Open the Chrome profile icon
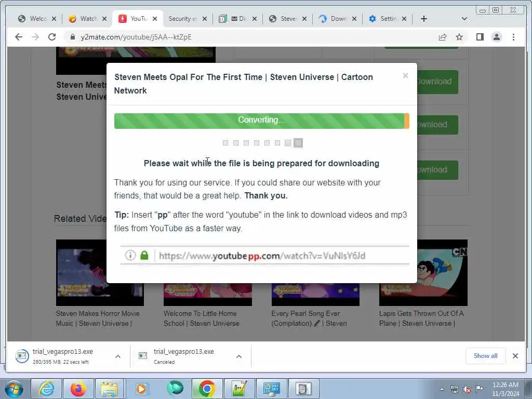 click(497, 37)
